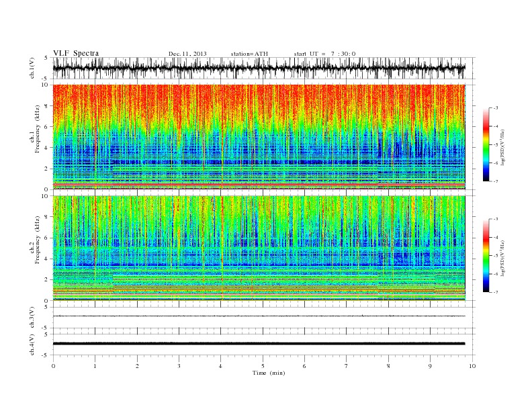Click the ch.1 voltage waveform trace
The width and height of the screenshot is (532, 411).
click(x=259, y=68)
